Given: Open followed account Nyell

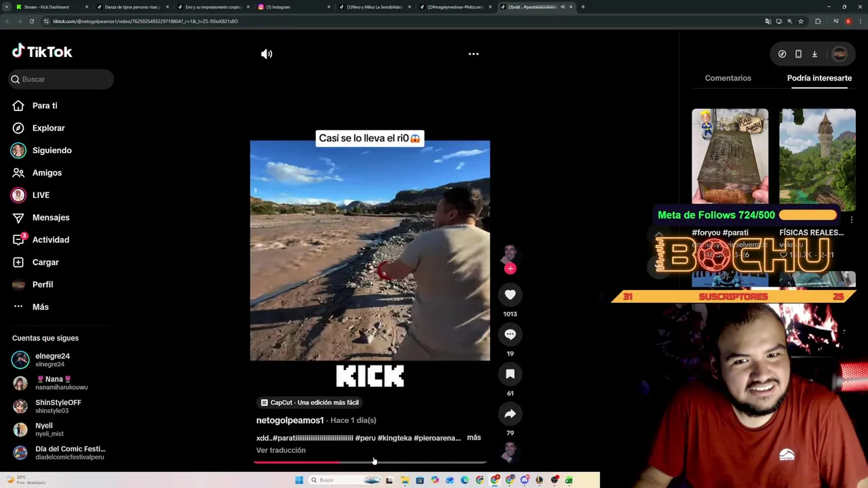Looking at the screenshot, I should (61, 429).
